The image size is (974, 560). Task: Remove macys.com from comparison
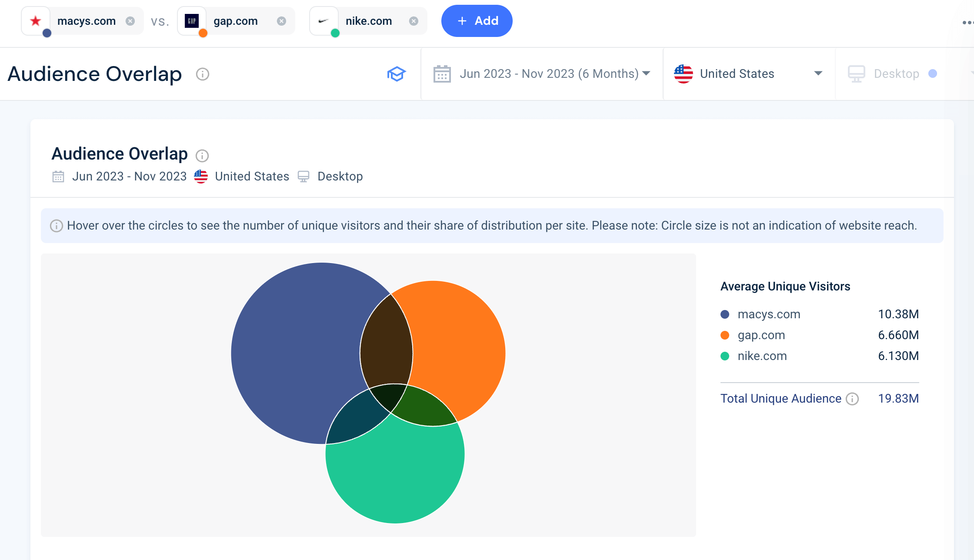[130, 21]
